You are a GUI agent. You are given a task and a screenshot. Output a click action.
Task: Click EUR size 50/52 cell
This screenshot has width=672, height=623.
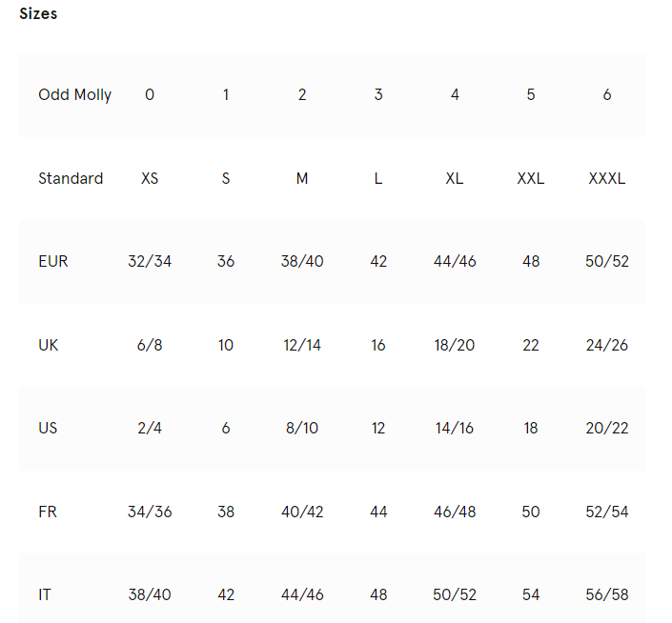pos(607,261)
